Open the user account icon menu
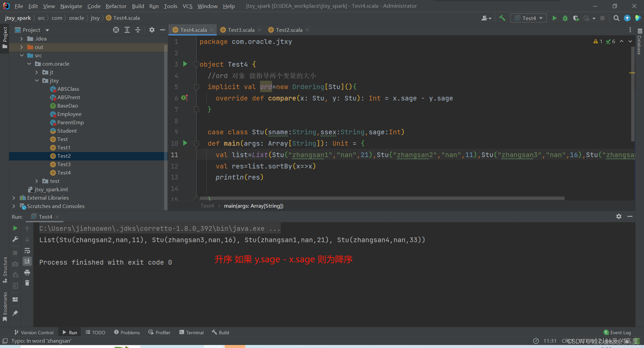The width and height of the screenshot is (644, 348). 486,18
